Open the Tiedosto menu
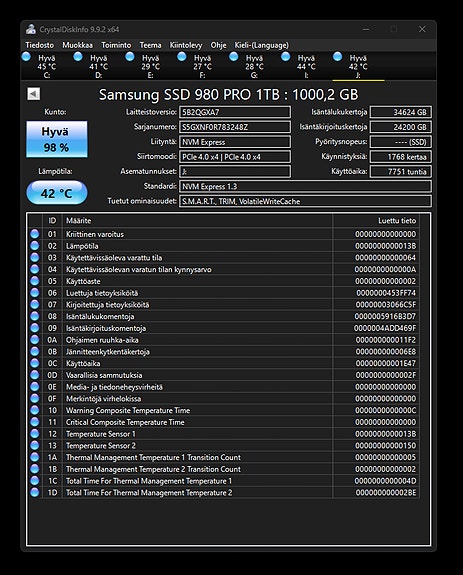Image resolution: width=463 pixels, height=575 pixels. click(x=40, y=45)
